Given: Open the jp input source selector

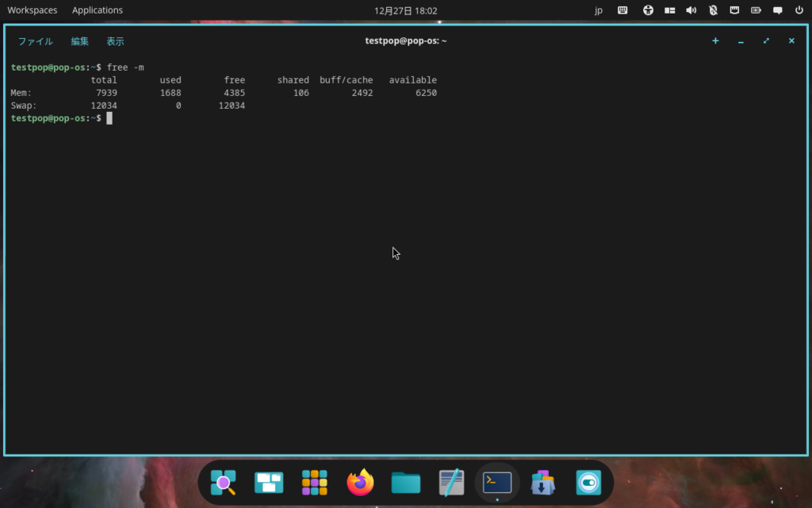Looking at the screenshot, I should [x=599, y=10].
